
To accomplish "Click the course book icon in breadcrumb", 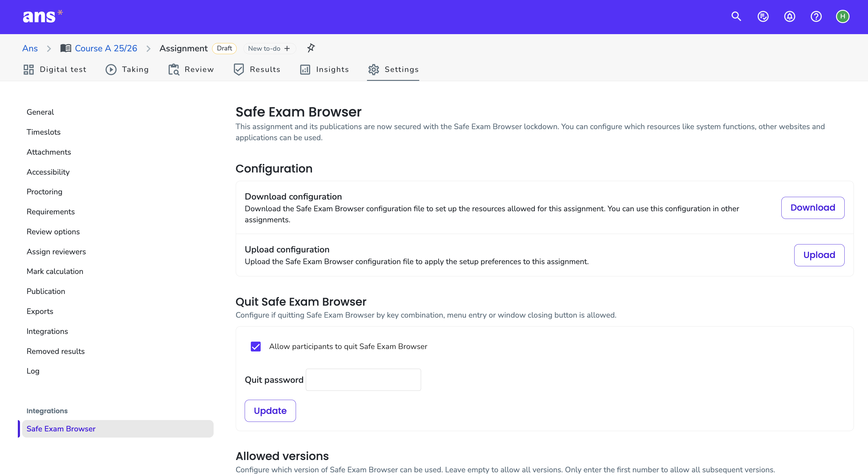I will tap(65, 48).
